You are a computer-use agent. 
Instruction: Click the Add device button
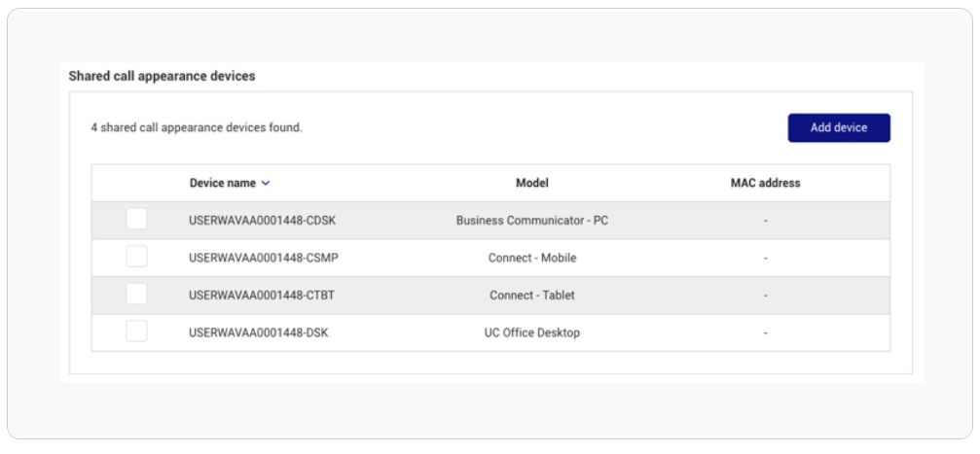(838, 127)
